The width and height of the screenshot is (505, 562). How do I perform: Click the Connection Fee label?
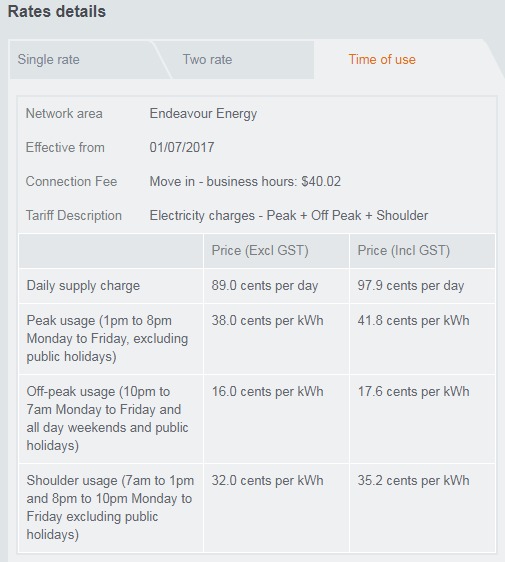(x=71, y=181)
